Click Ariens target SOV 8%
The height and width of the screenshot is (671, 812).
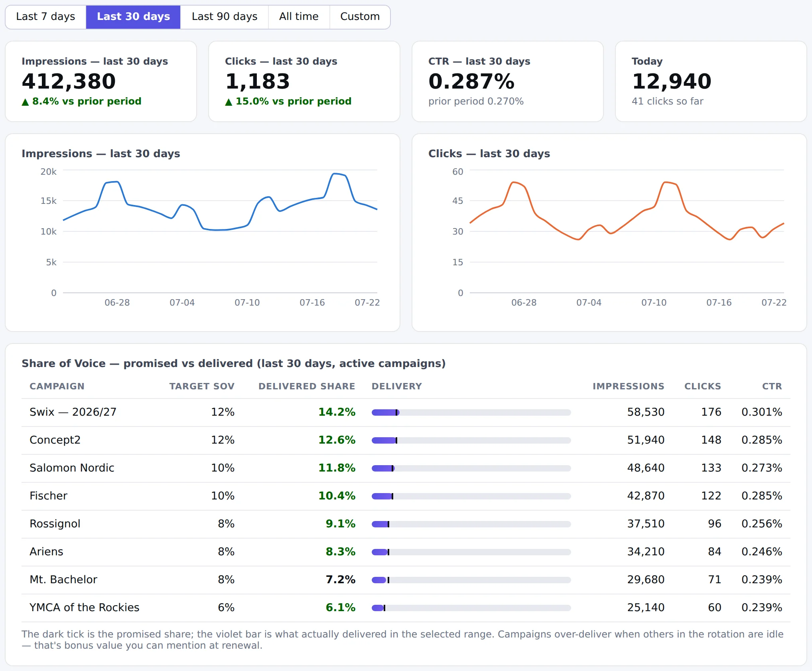tap(226, 552)
